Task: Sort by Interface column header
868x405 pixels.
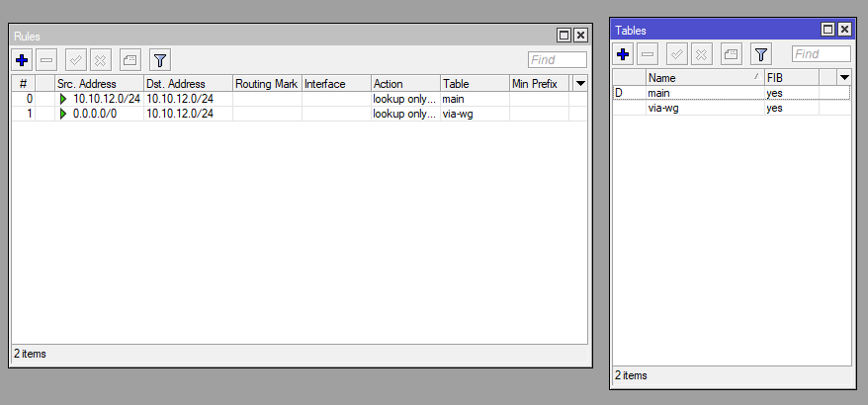Action: pos(336,84)
